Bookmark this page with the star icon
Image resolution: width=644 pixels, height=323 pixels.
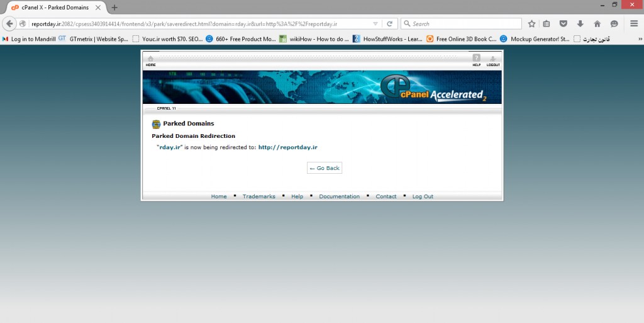coord(531,24)
